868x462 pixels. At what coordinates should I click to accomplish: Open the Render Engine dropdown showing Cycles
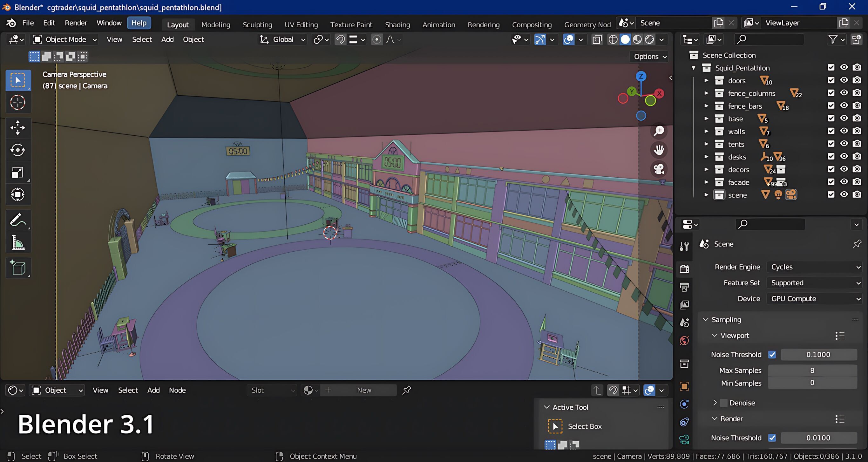click(x=814, y=267)
